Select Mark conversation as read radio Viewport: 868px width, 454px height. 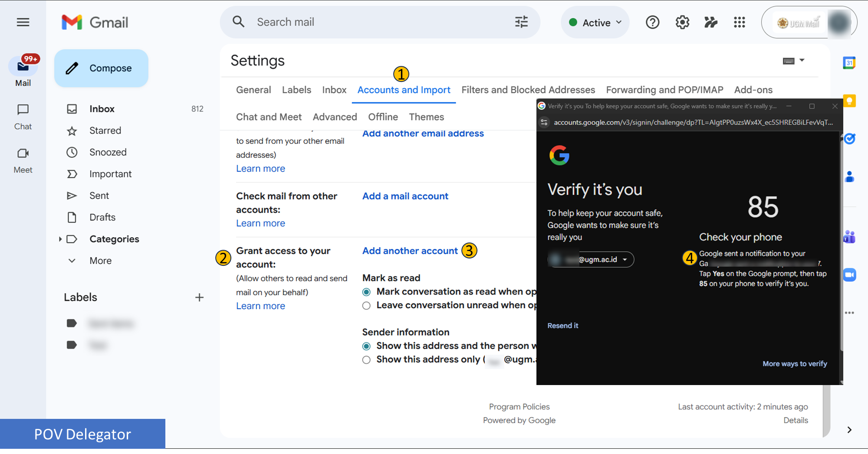click(366, 292)
